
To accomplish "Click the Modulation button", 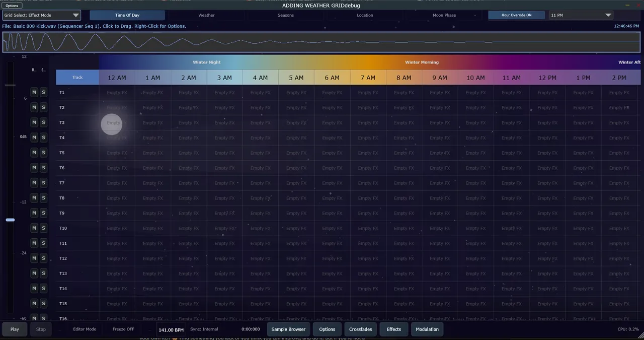I will tap(427, 329).
